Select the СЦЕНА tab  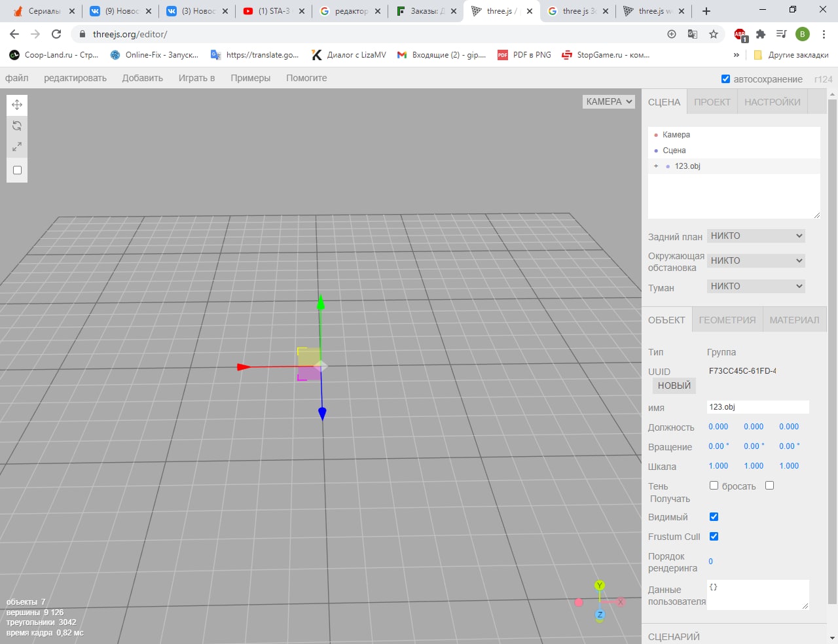coord(665,102)
